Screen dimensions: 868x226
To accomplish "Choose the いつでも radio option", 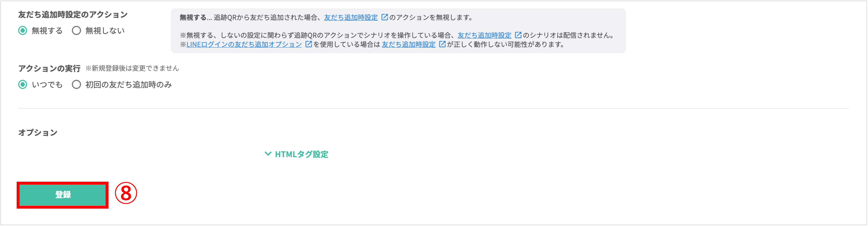I will (23, 84).
